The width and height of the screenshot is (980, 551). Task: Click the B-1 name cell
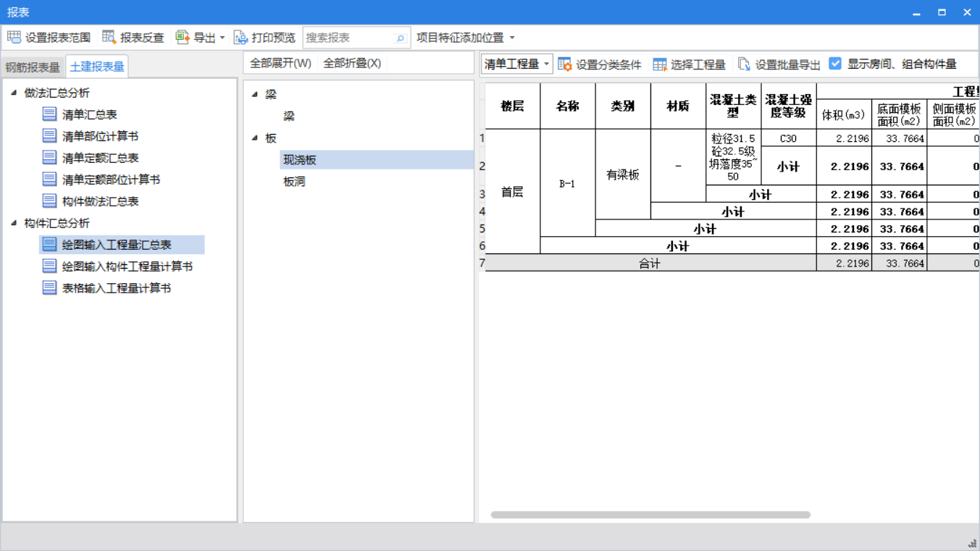tap(568, 183)
